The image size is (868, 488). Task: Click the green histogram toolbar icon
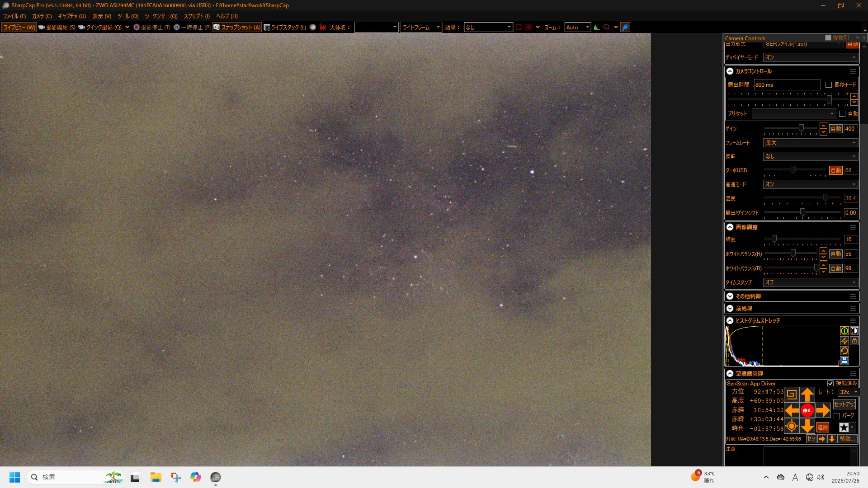597,28
